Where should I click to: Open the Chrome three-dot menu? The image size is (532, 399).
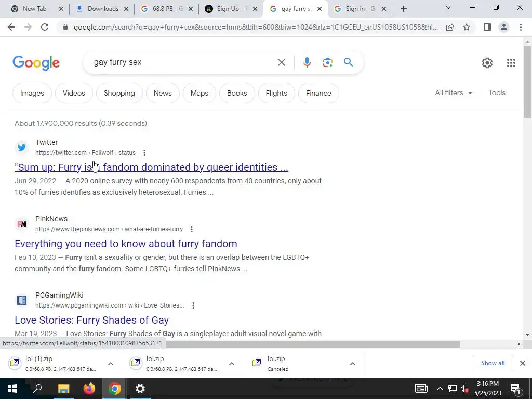point(521,27)
